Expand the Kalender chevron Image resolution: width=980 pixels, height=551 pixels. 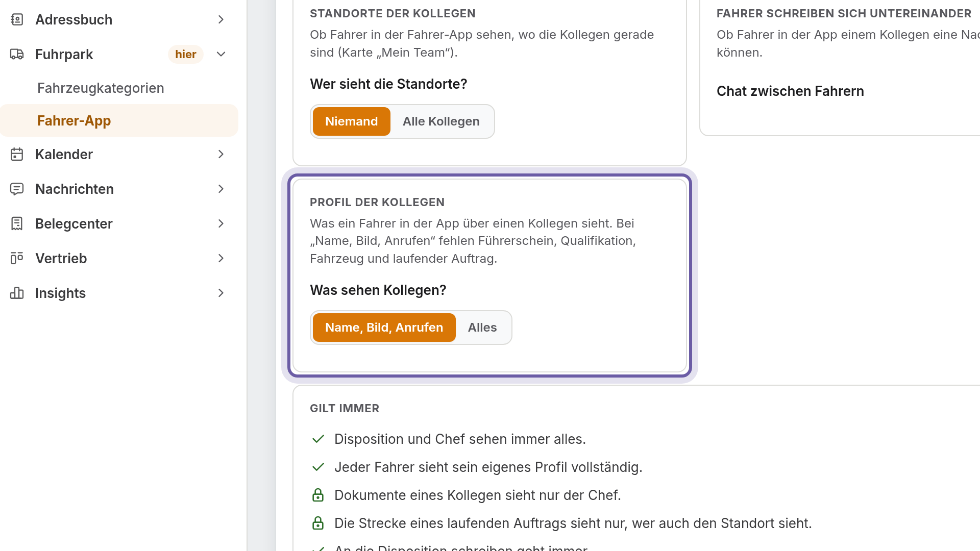point(221,154)
